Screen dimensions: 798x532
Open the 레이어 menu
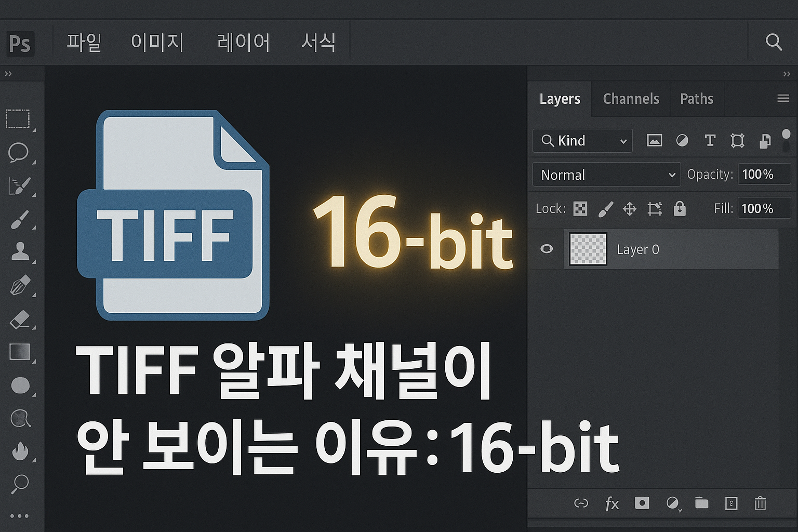(x=244, y=42)
